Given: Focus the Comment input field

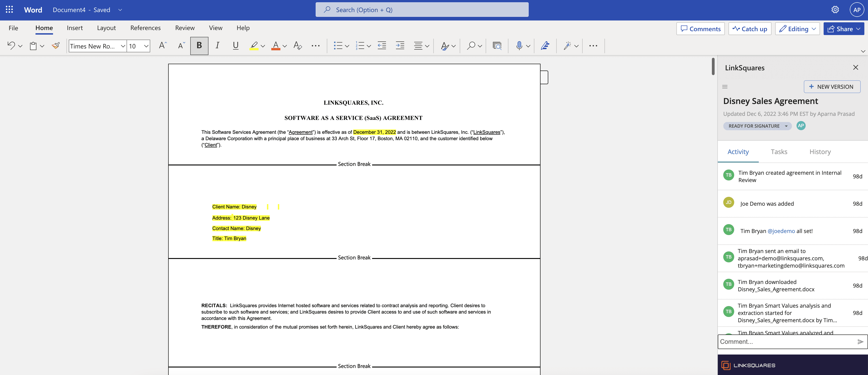Looking at the screenshot, I should tap(787, 342).
